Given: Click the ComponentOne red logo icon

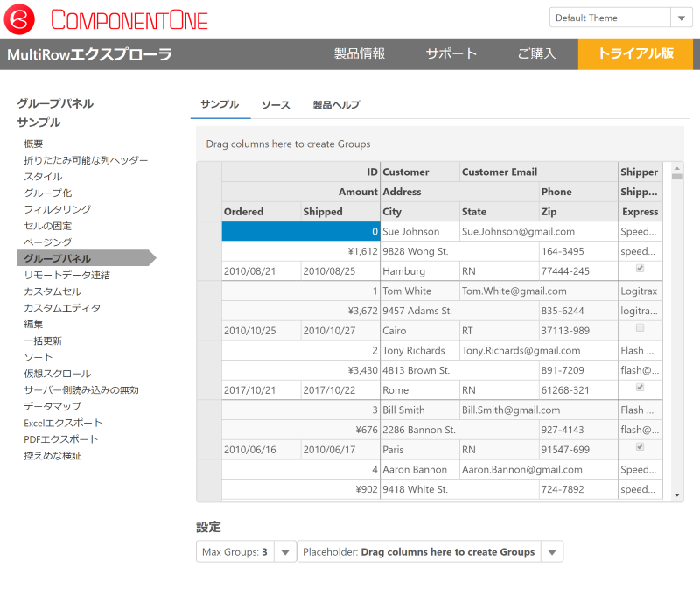Looking at the screenshot, I should pyautogui.click(x=19, y=19).
